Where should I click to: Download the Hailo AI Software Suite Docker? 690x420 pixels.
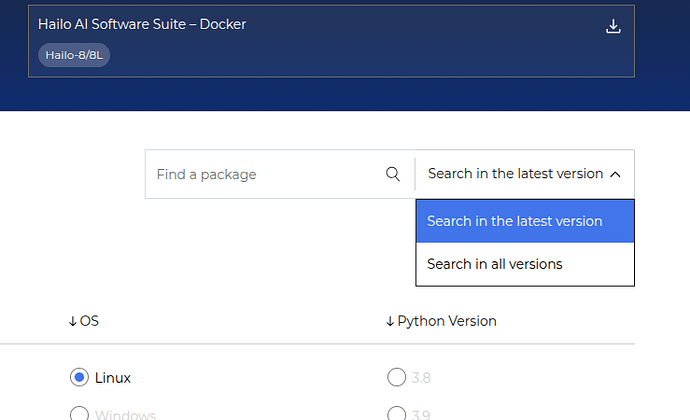(x=613, y=26)
